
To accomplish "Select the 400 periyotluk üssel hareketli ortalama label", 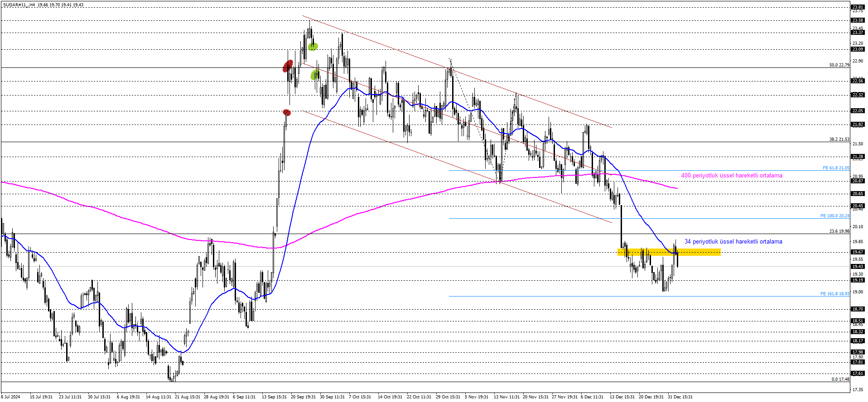I will pos(731,176).
